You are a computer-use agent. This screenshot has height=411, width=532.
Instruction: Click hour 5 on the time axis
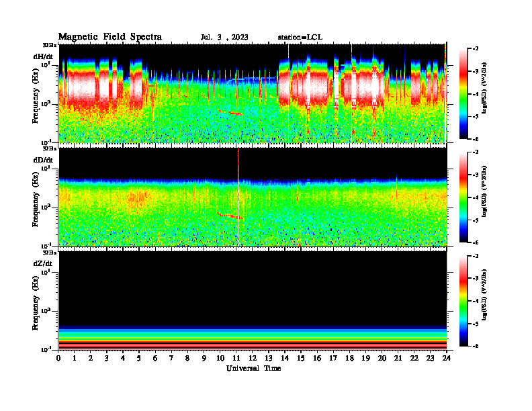tap(139, 359)
